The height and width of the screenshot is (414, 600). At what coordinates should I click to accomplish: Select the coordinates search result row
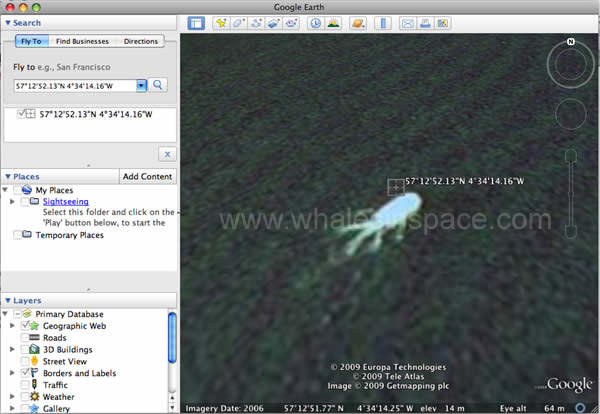(x=90, y=114)
